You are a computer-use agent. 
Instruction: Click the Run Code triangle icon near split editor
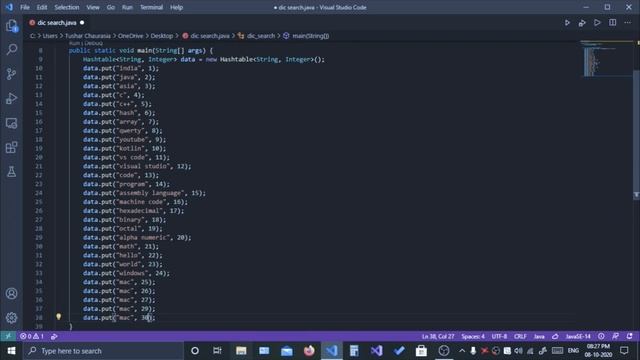pos(597,23)
